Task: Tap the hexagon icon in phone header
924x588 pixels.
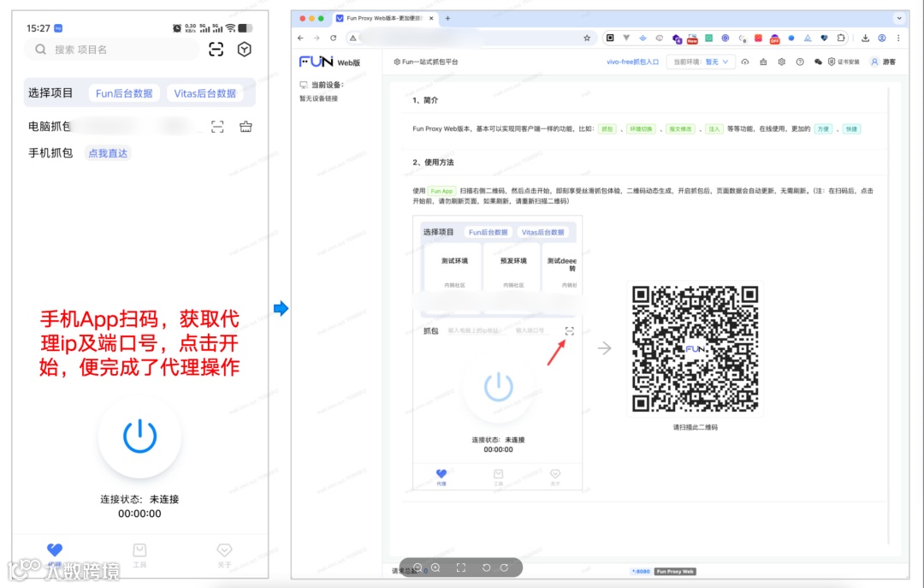Action: 245,50
